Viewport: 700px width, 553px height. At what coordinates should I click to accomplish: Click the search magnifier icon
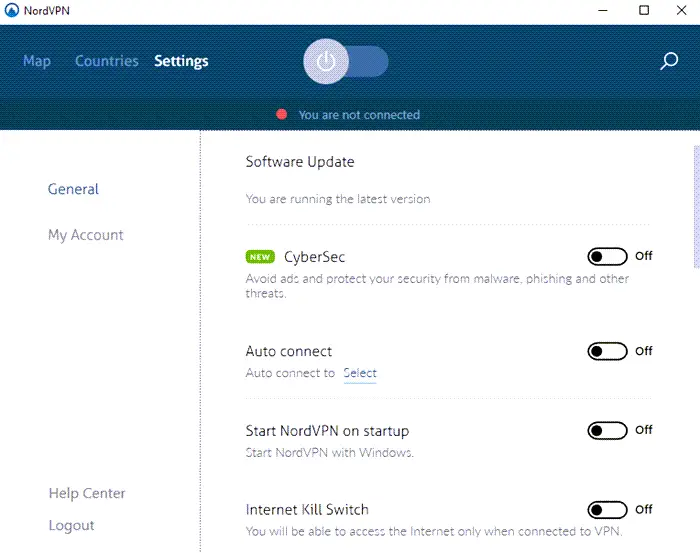point(669,61)
